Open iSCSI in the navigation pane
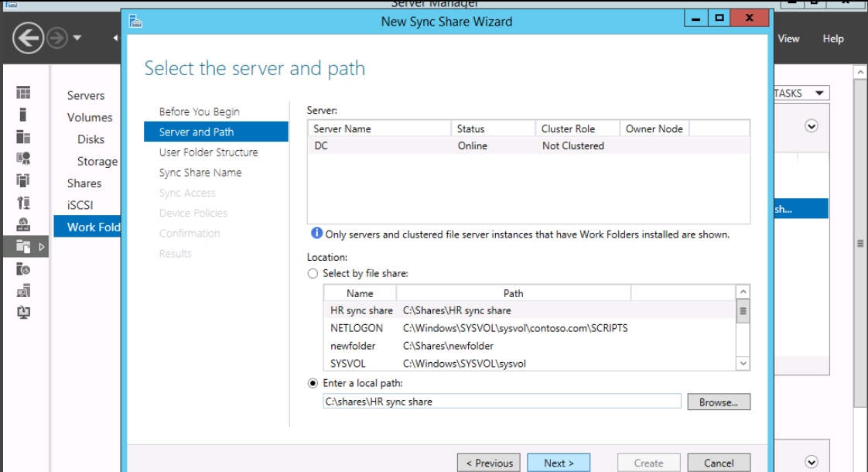 point(80,205)
